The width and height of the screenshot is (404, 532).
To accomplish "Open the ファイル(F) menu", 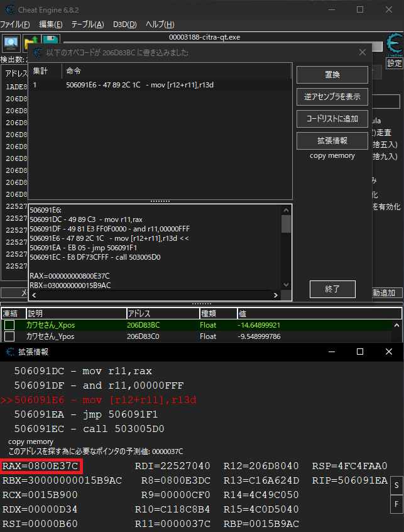I will 15,25.
